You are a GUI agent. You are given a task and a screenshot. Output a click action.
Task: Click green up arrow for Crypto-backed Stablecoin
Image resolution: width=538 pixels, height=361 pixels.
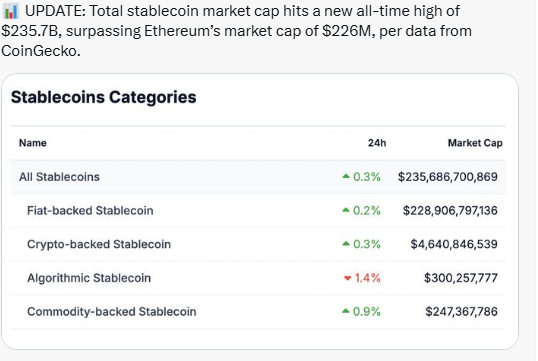click(346, 244)
